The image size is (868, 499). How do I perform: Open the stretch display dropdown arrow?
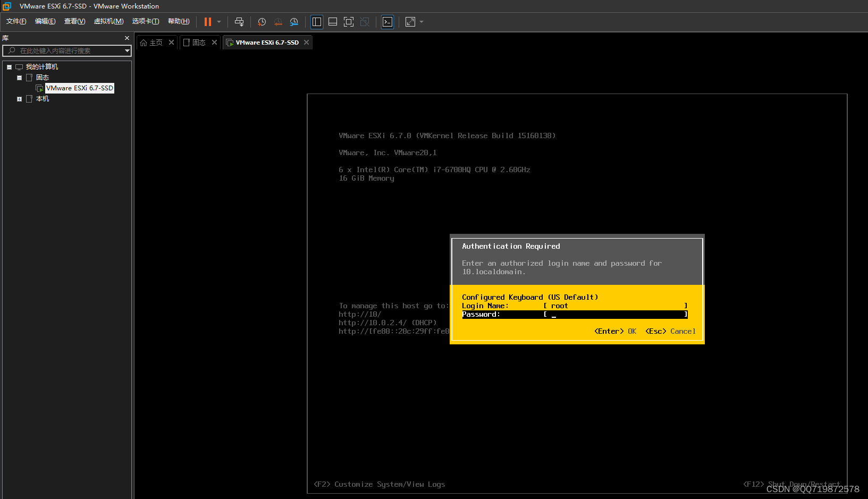click(422, 22)
